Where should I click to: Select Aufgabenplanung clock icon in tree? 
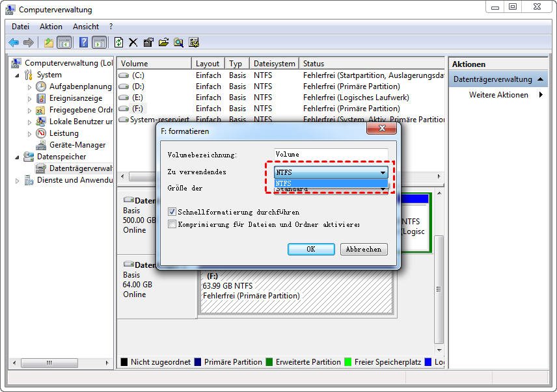point(41,86)
